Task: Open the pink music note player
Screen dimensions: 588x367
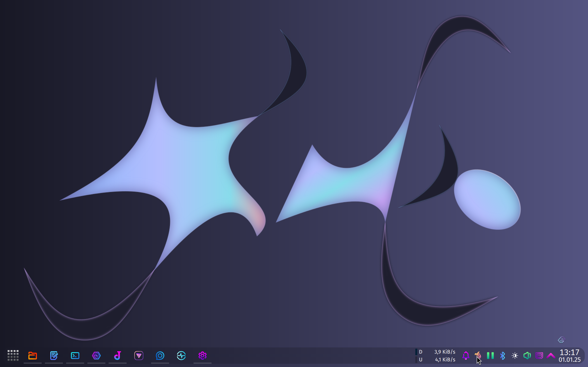Action: tap(118, 356)
